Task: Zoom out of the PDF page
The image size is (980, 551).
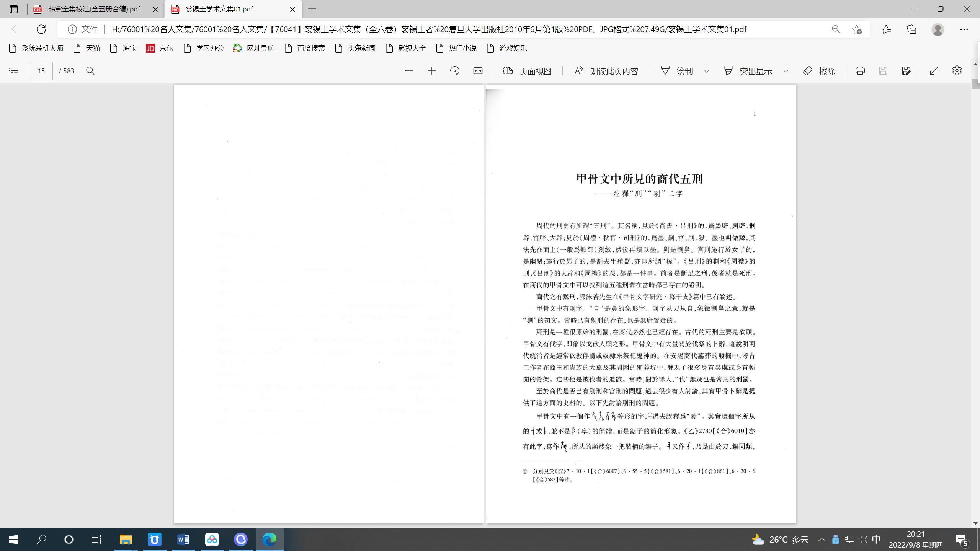Action: [408, 71]
